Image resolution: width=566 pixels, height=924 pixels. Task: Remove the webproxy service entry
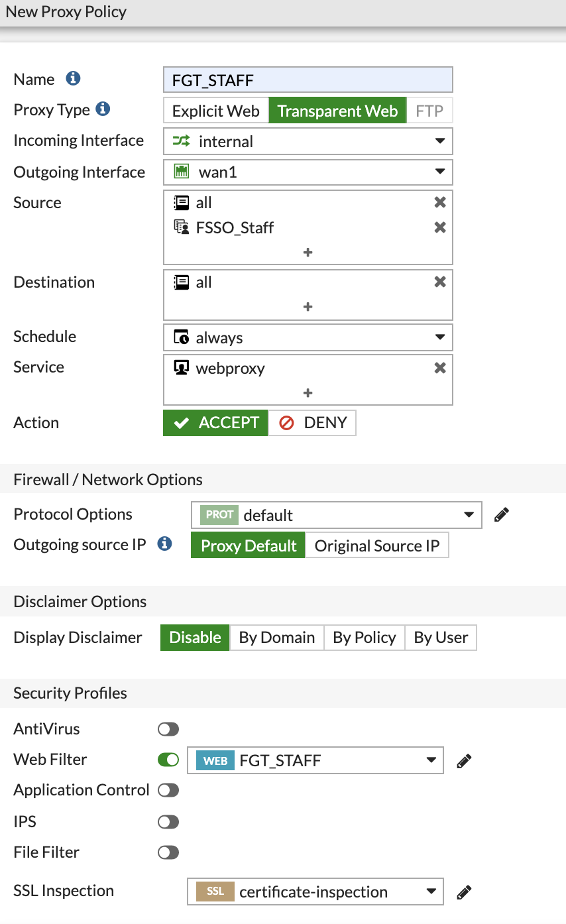tap(440, 368)
